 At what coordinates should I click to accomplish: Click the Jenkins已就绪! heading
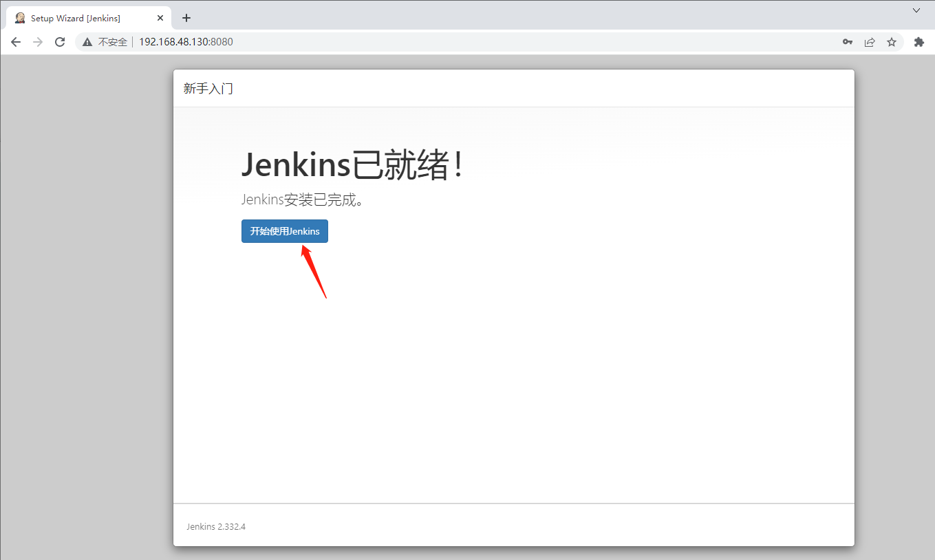coord(354,165)
